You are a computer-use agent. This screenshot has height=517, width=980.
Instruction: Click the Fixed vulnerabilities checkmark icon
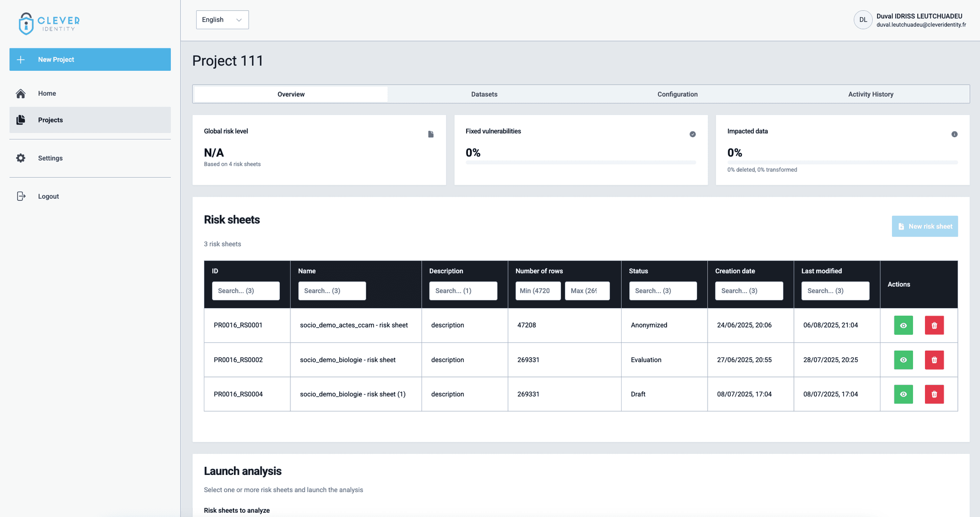pyautogui.click(x=692, y=134)
